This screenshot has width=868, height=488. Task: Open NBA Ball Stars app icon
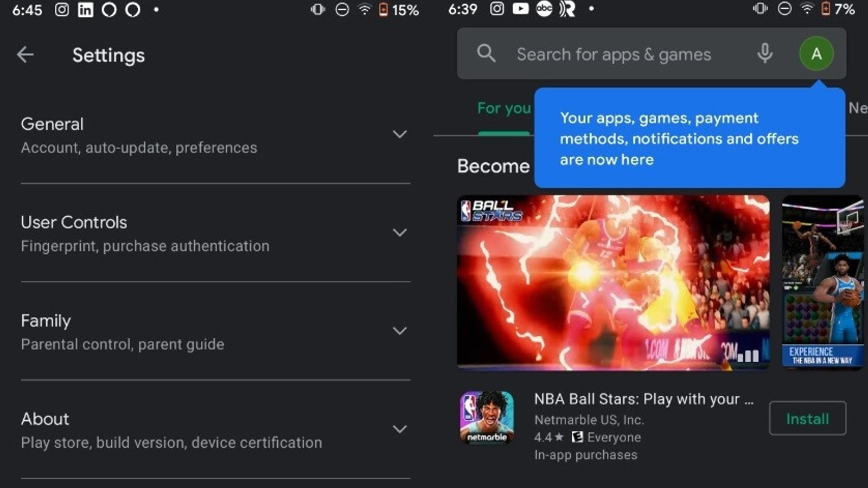pos(487,418)
